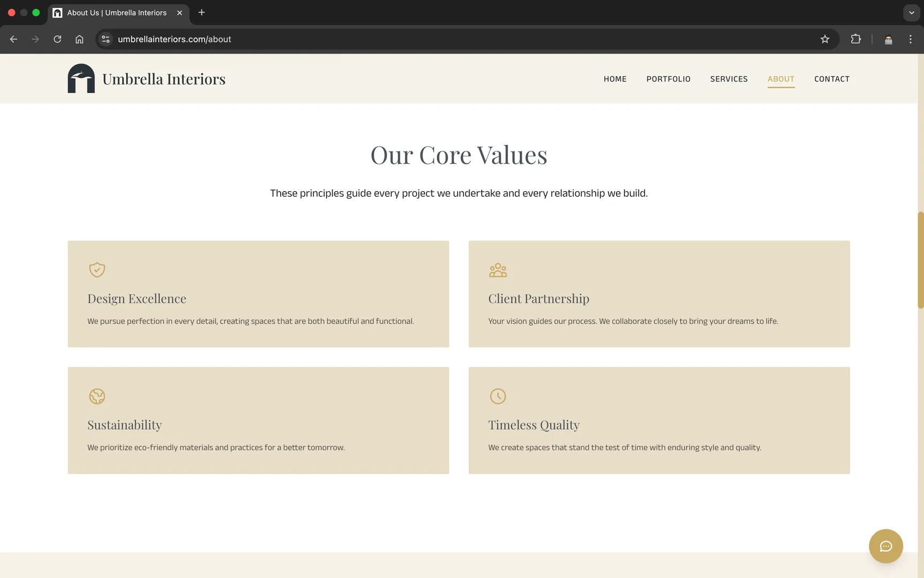Click the shield icon in Design Excellence
Screen dimensions: 924x578
pos(97,270)
